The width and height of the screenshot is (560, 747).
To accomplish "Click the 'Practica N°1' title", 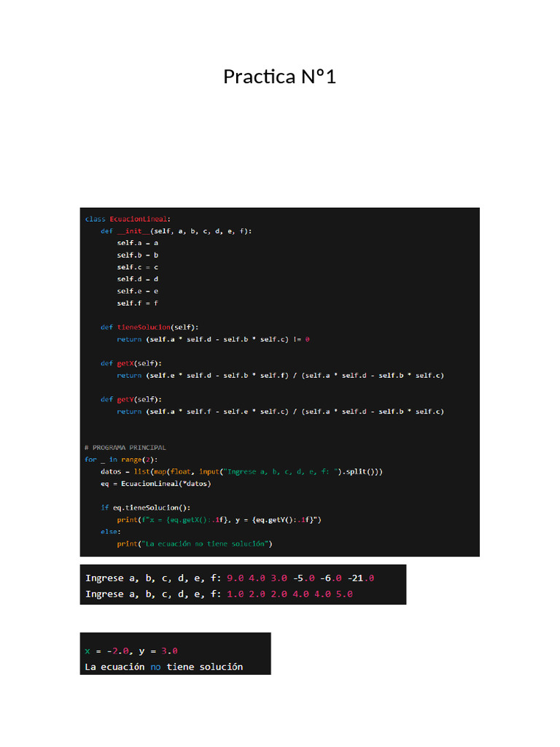I will tap(279, 77).
